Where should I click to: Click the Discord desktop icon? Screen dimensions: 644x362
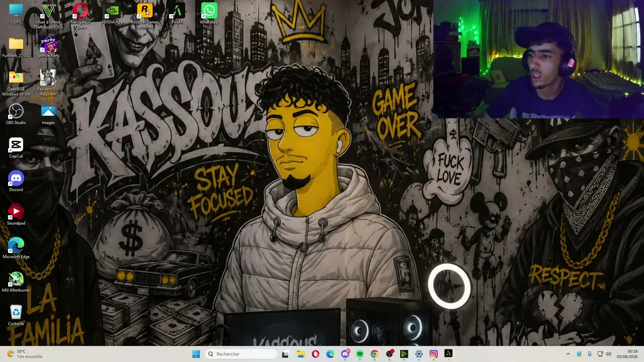point(16,182)
